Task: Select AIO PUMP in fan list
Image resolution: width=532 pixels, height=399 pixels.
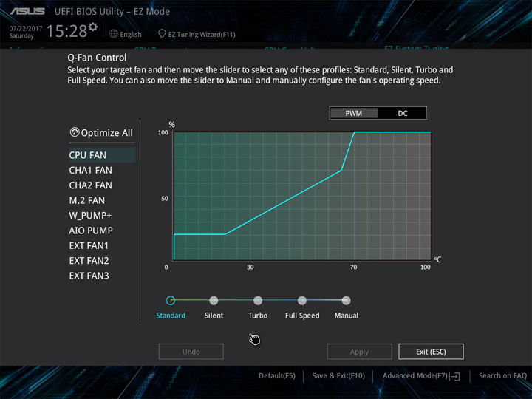Action: [91, 231]
